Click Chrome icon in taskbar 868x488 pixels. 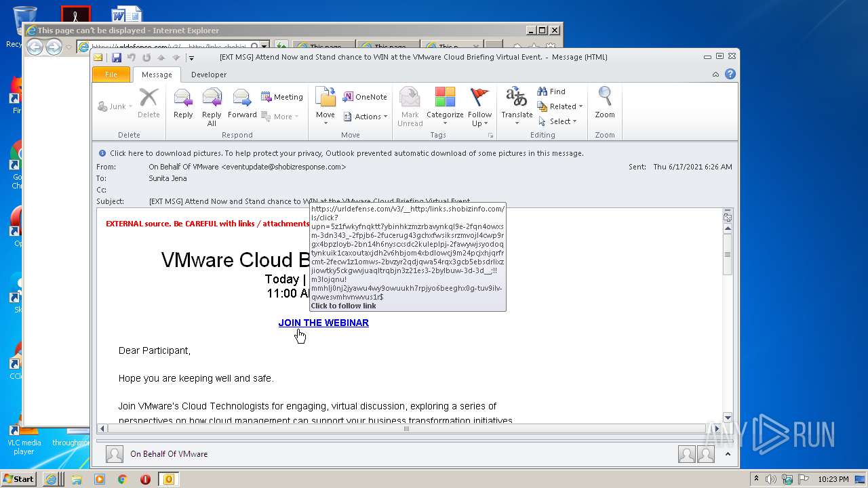(122, 479)
